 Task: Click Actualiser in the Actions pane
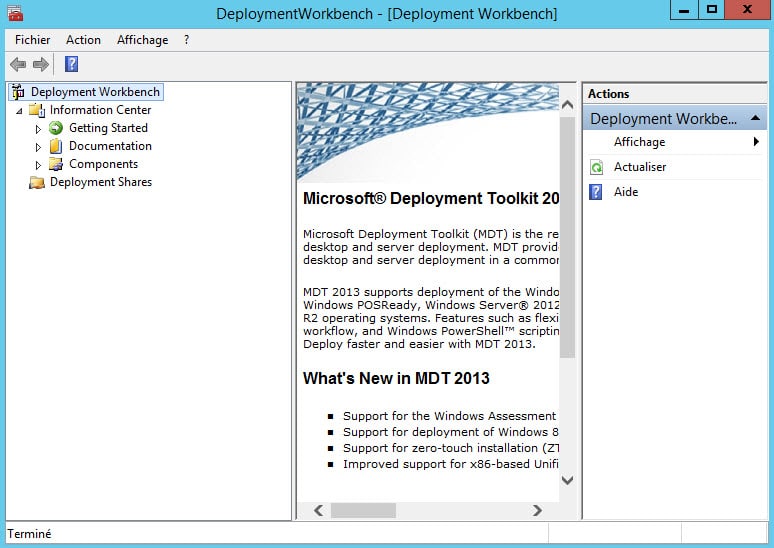pos(640,167)
